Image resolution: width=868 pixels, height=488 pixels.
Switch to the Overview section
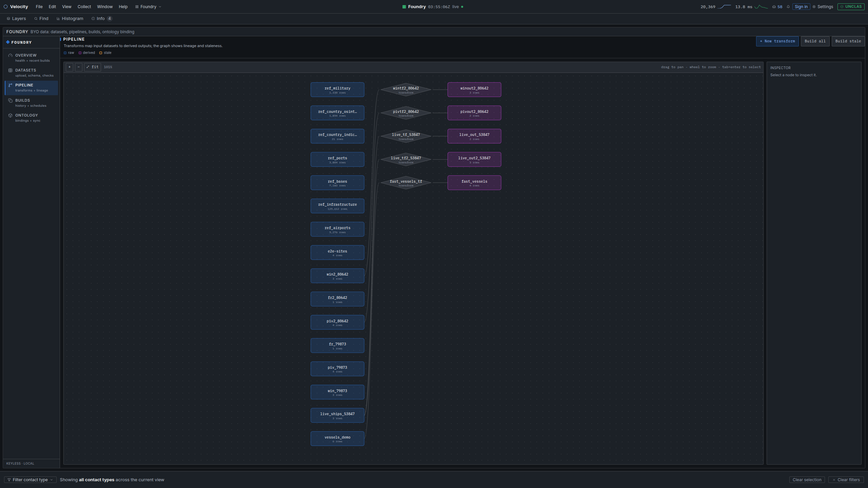[32, 58]
